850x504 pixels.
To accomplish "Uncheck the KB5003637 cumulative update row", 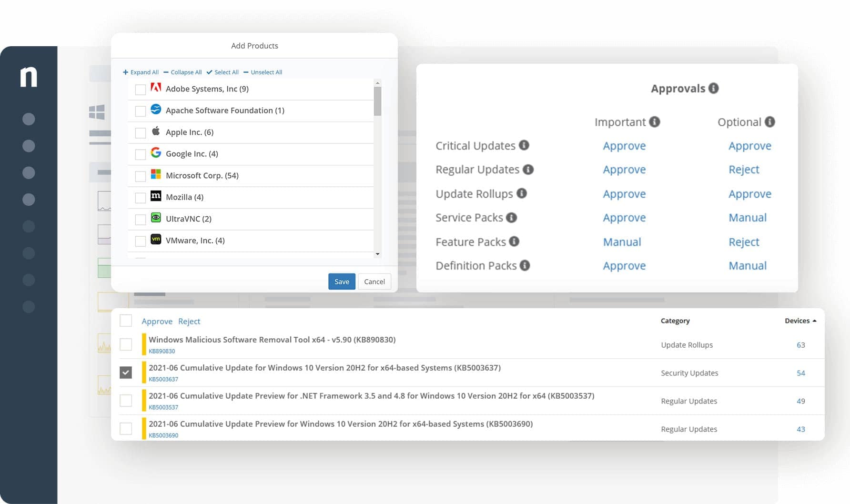I will (126, 373).
